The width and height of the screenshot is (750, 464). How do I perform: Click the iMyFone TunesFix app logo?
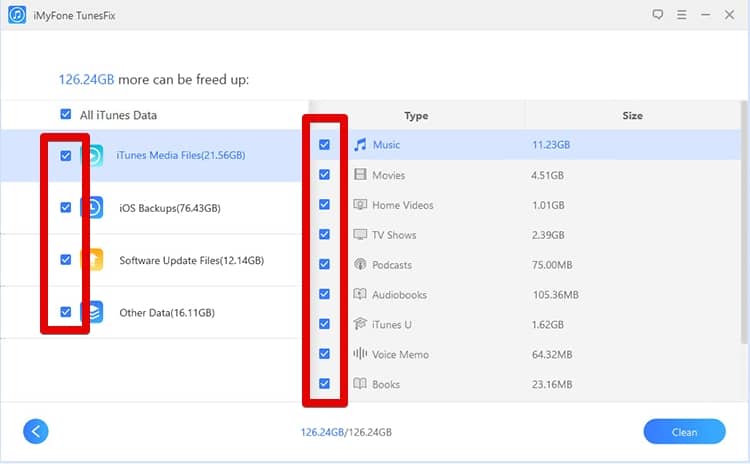pyautogui.click(x=17, y=15)
